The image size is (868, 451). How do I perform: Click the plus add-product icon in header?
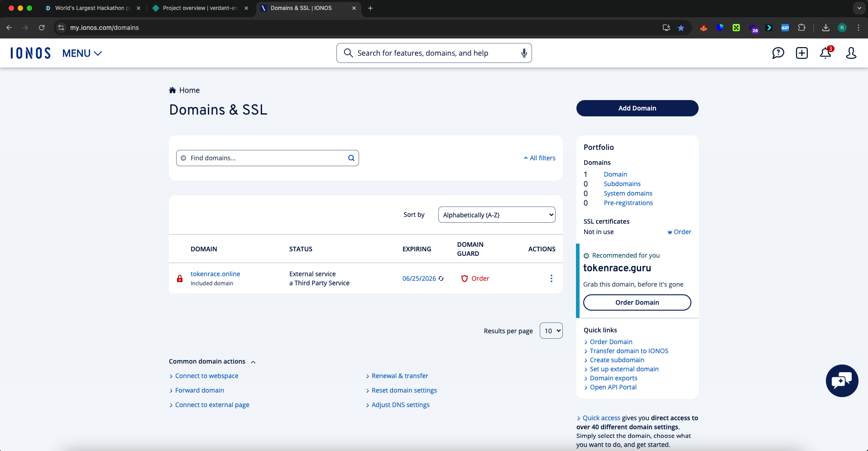802,53
